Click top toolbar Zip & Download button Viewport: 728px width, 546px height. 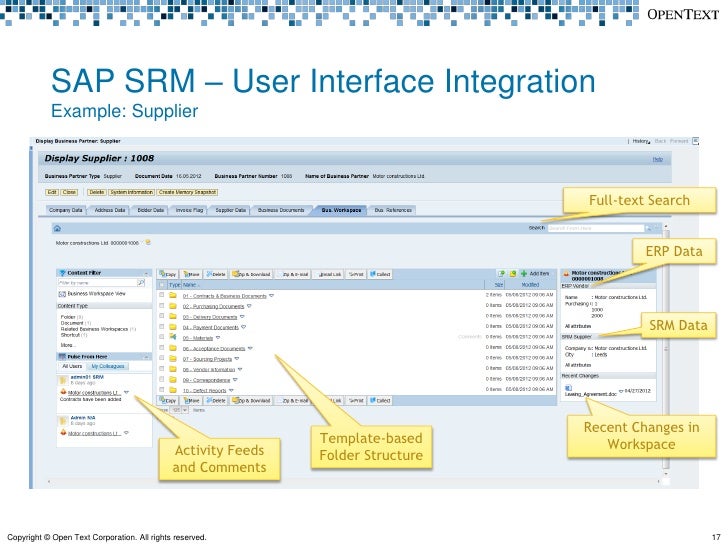pos(252,274)
